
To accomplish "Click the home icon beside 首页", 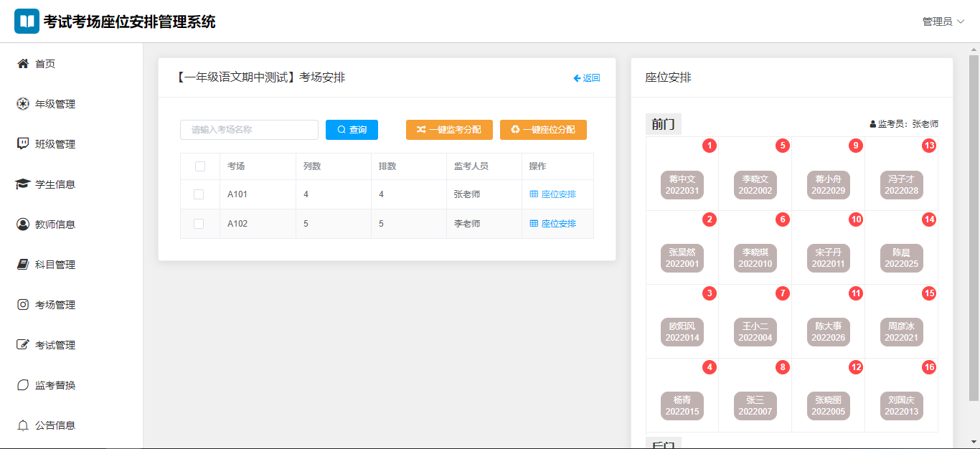I will click(x=22, y=64).
